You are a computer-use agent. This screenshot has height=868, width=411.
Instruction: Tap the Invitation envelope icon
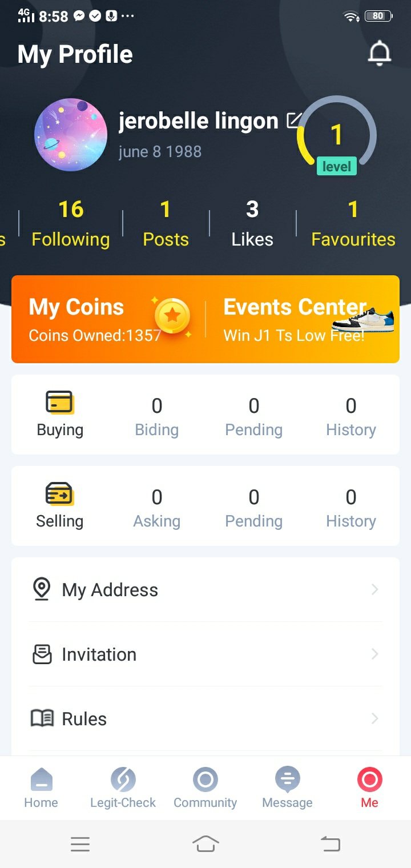[x=42, y=654]
